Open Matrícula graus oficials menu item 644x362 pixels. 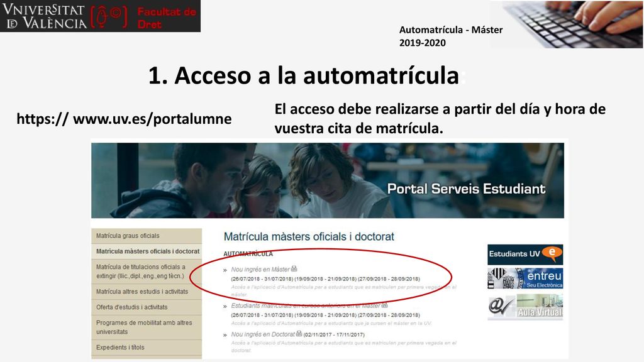[x=147, y=236]
